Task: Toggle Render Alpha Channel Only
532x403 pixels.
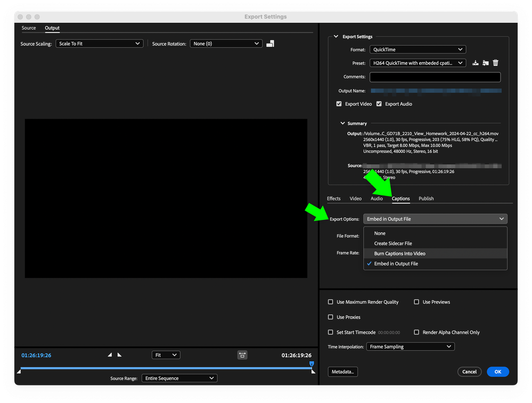Action: [416, 332]
